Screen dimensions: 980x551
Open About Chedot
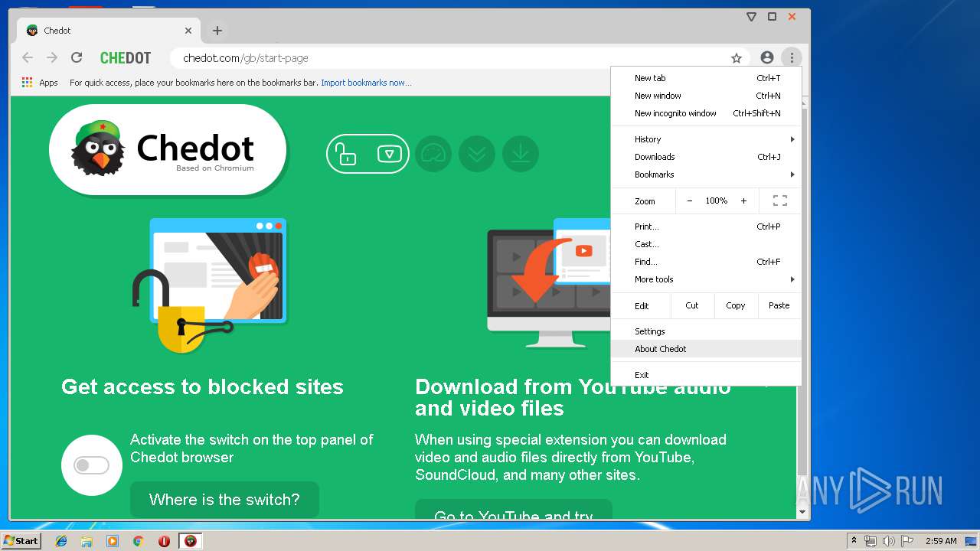click(x=706, y=349)
